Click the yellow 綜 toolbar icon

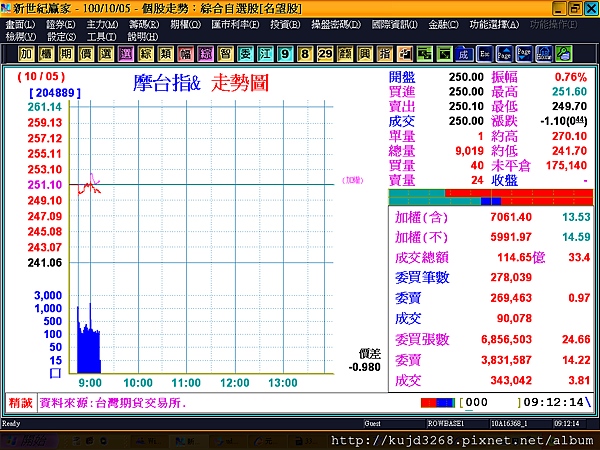tap(145, 54)
